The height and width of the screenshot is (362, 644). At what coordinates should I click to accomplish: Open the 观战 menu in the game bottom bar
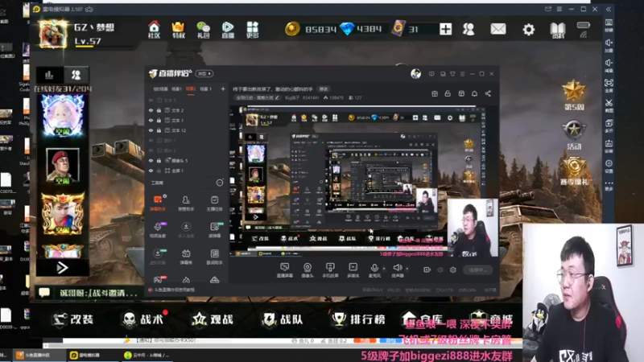point(213,319)
